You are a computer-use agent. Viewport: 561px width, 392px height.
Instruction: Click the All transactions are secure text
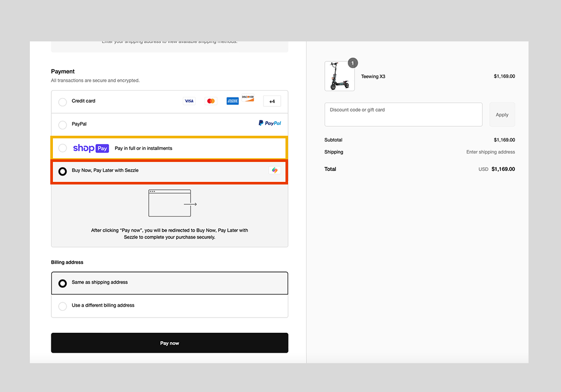pos(95,81)
